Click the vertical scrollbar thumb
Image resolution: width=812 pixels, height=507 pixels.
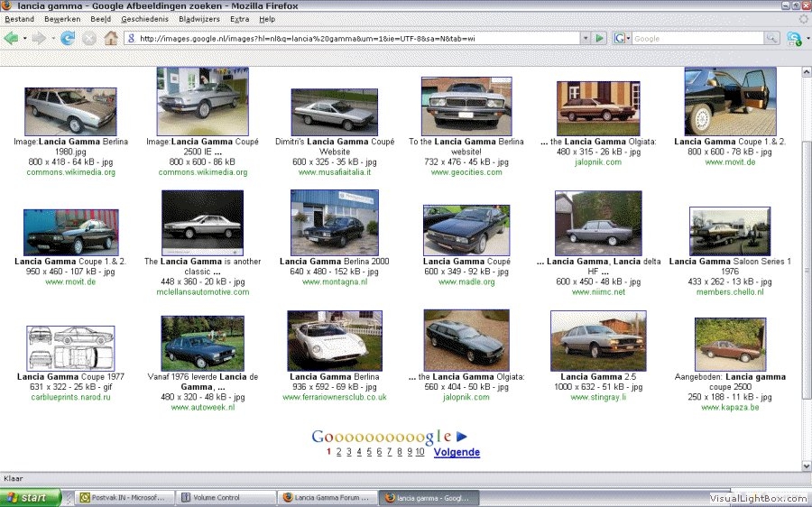807,270
